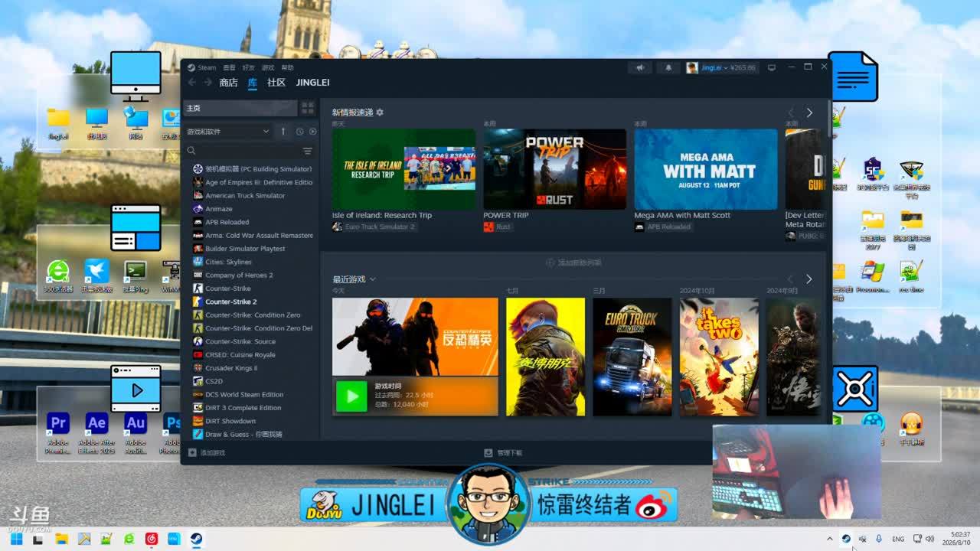Open the POWER TRIP Rust news thumbnail
The width and height of the screenshot is (980, 551).
(554, 169)
